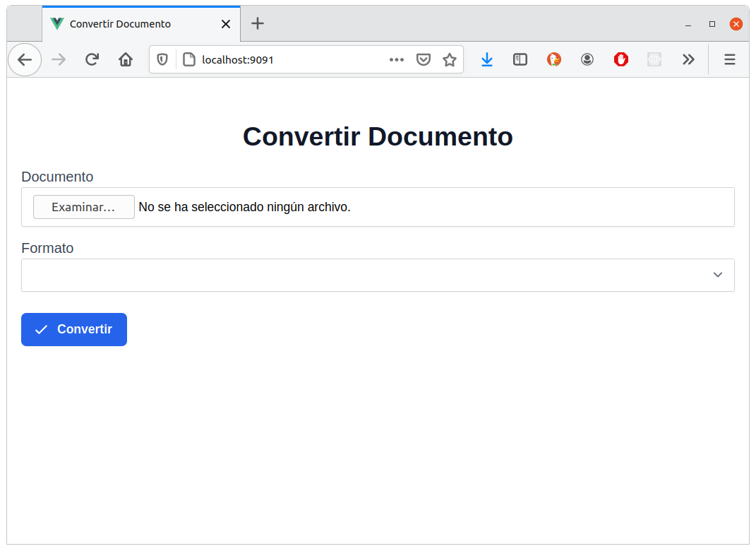Open the Firefox hamburger menu
Image resolution: width=756 pixels, height=551 pixels.
click(729, 59)
